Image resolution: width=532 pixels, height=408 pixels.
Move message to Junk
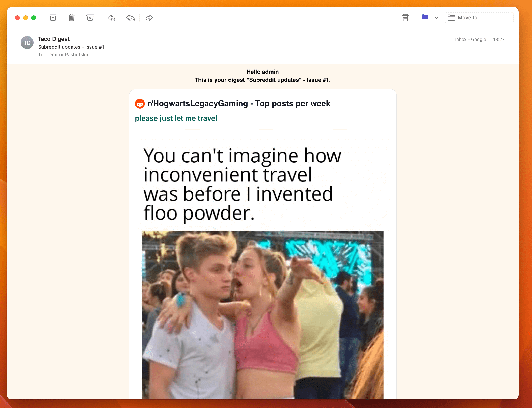[90, 18]
